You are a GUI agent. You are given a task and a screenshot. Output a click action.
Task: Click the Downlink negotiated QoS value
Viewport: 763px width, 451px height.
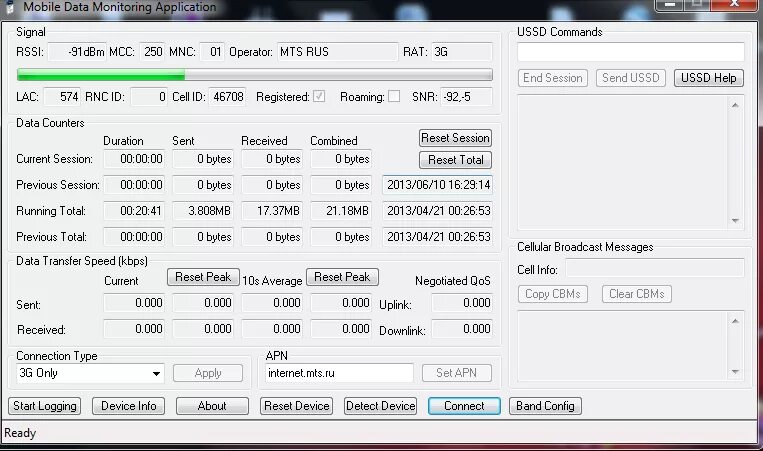[462, 329]
